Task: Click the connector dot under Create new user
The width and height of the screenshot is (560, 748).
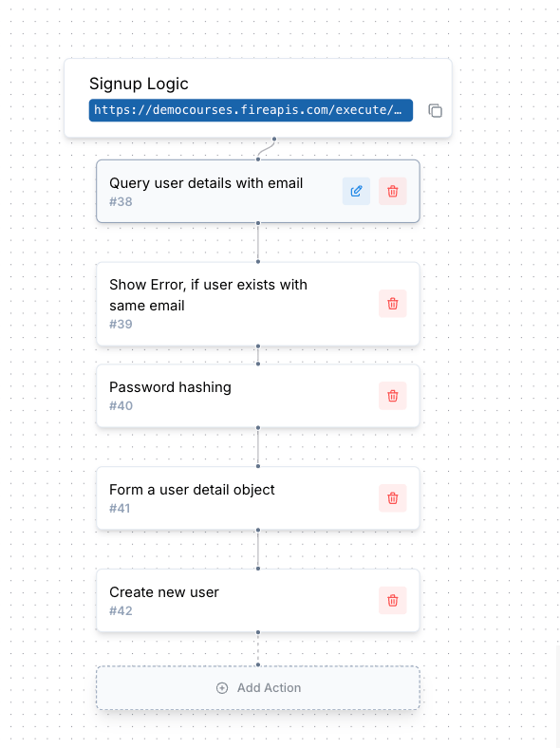Action: (258, 632)
